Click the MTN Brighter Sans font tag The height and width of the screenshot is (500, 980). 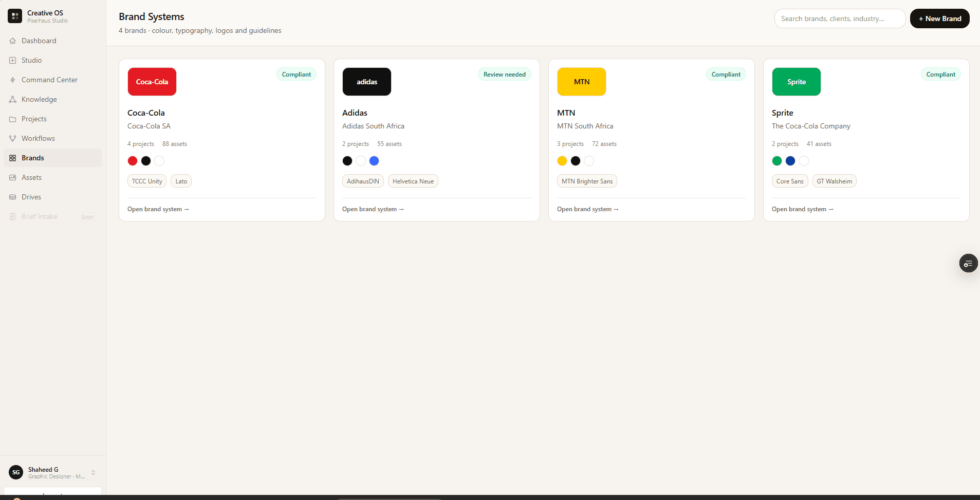point(587,181)
